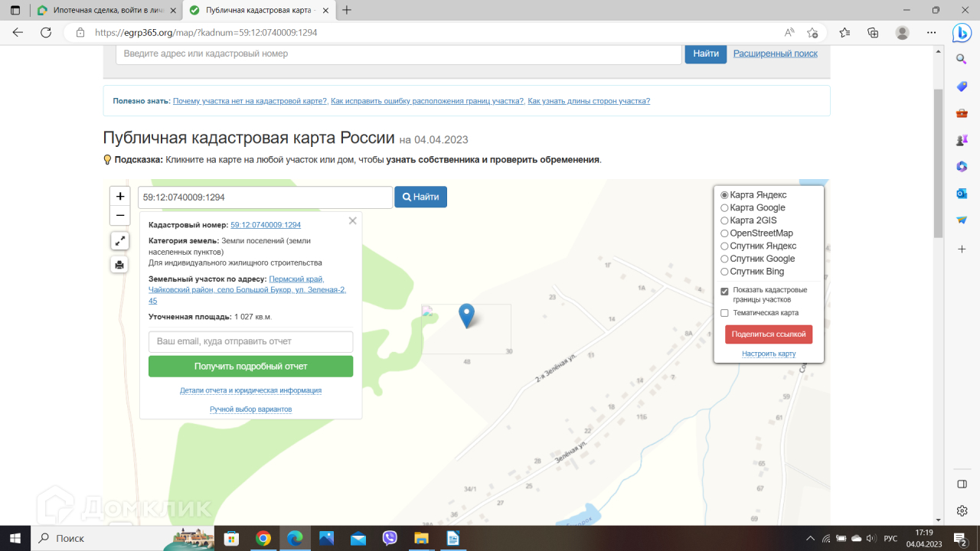Print the map using printer icon

(120, 265)
